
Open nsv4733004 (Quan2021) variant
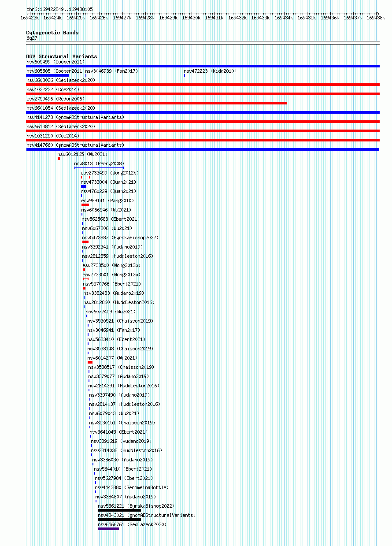[x=108, y=182]
